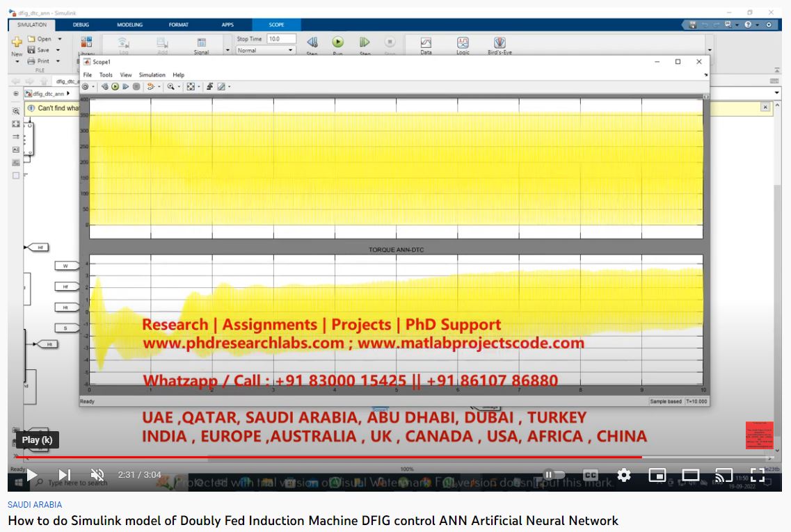The image size is (791, 532).
Task: Expand the Save dropdown arrow
Action: pos(58,50)
